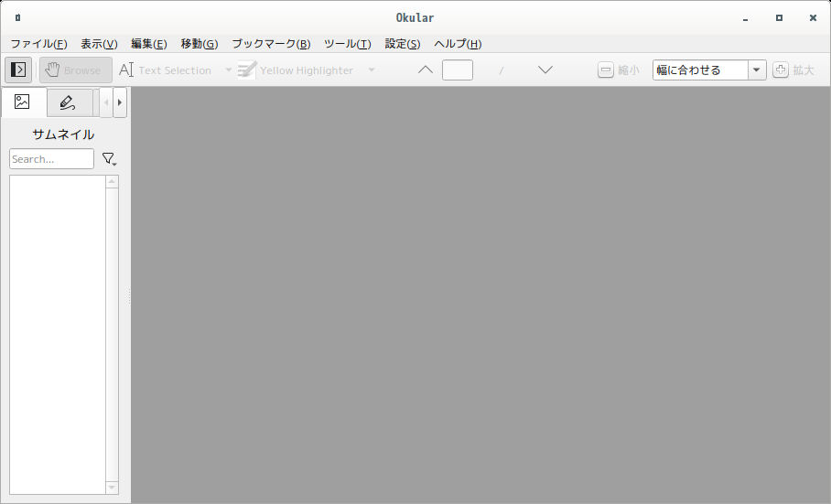The image size is (831, 504).
Task: Click the 縮小 zoom out button
Action: click(619, 70)
